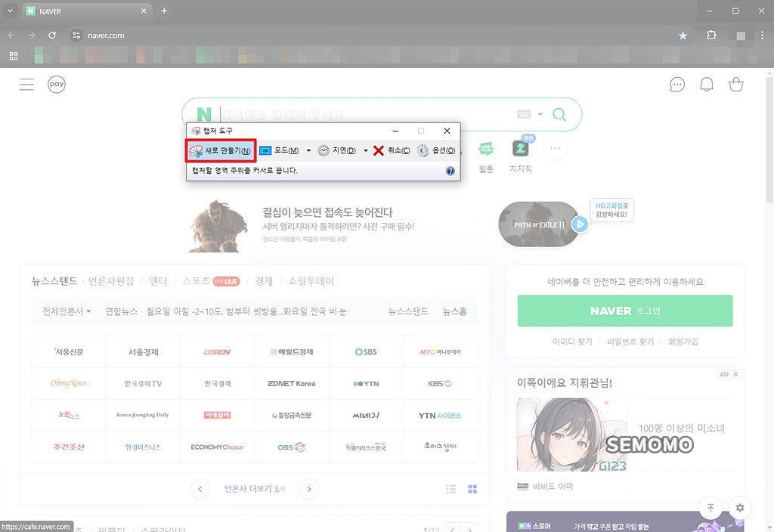Open YTN press logo
This screenshot has width=774, height=532.
pos(366,383)
